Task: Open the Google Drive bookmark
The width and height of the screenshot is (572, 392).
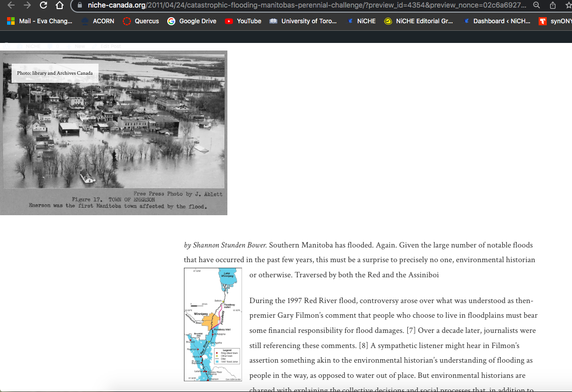Action: click(192, 21)
